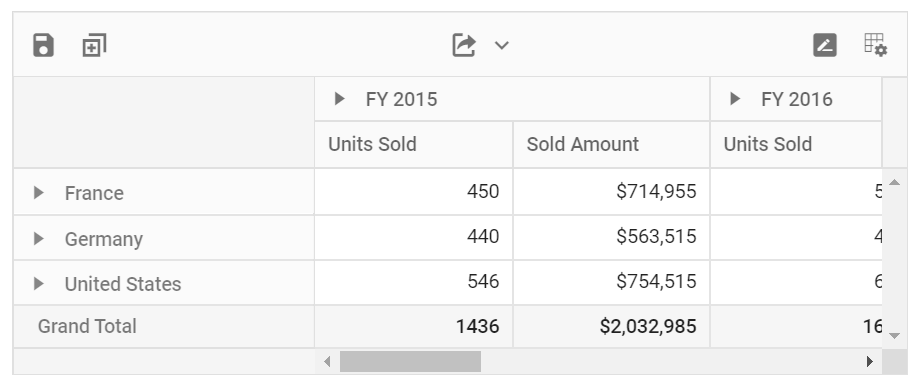
Task: Expand the FY 2015 column header
Action: 339,99
